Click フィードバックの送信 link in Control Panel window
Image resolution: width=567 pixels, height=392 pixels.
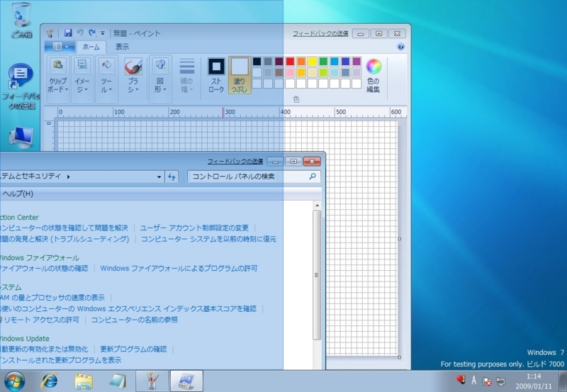[235, 162]
